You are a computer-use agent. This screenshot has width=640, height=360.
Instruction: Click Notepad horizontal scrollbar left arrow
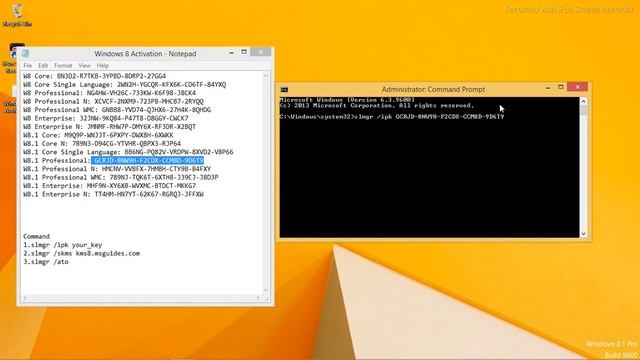click(24, 298)
